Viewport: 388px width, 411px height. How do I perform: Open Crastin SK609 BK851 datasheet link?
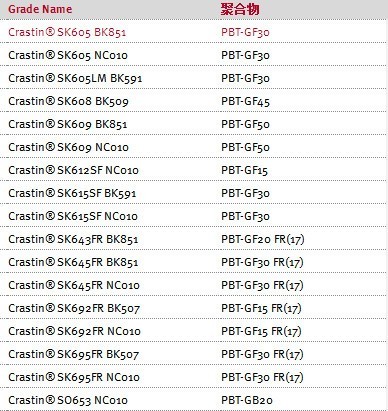(68, 124)
